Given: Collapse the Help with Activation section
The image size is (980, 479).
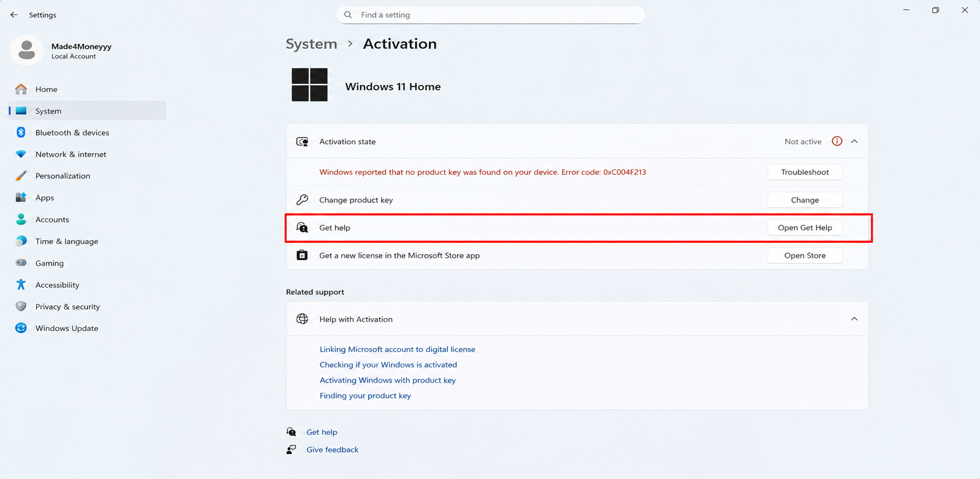Looking at the screenshot, I should 854,319.
